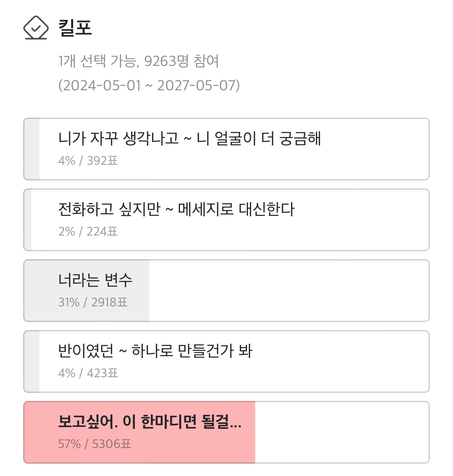Click the thin gray bar on the 392표 option
The image size is (453, 476).
pos(32,149)
